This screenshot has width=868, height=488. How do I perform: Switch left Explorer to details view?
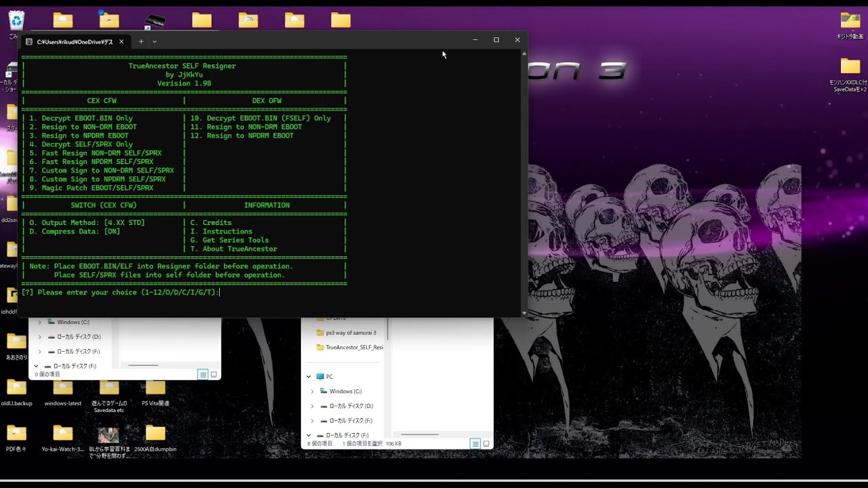pyautogui.click(x=203, y=374)
